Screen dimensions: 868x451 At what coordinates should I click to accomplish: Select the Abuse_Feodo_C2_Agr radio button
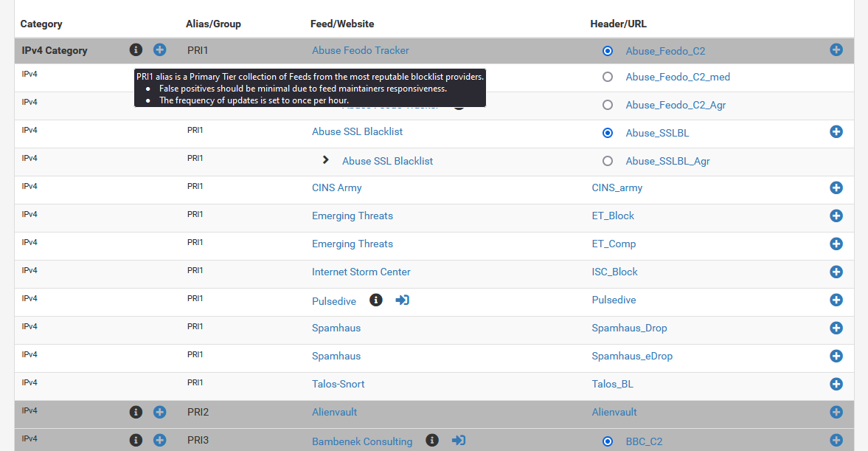607,105
